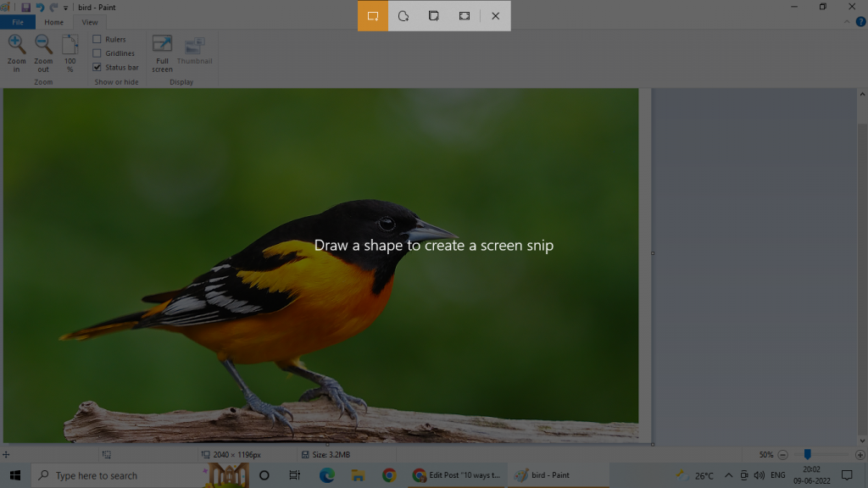
Task: Choose the window snip option
Action: 433,15
